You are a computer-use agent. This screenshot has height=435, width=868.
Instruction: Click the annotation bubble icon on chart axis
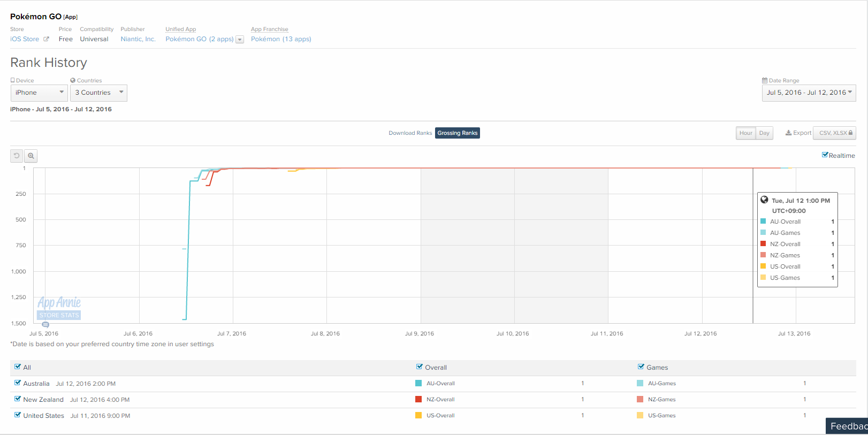tap(45, 324)
